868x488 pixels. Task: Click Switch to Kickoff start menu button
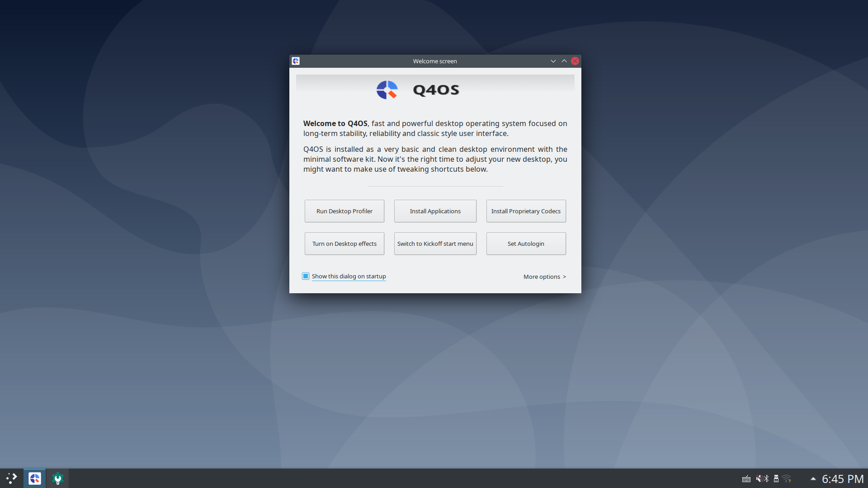(435, 244)
